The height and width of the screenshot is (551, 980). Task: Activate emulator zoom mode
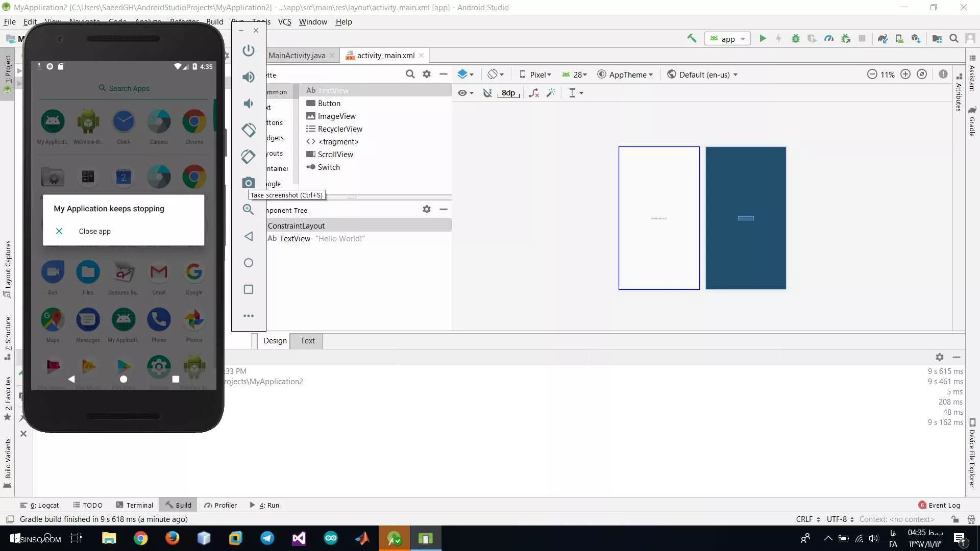(x=249, y=210)
